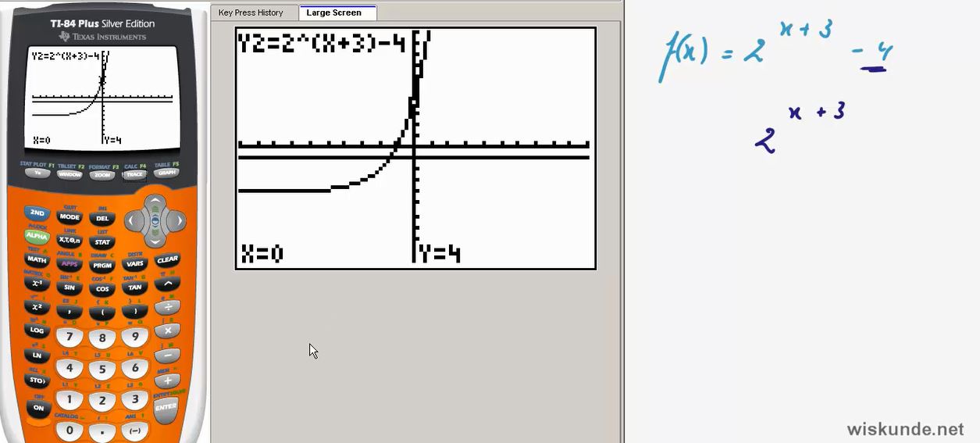Image resolution: width=980 pixels, height=443 pixels.
Task: Click the WINDOW calculator key
Action: pyautogui.click(x=69, y=174)
